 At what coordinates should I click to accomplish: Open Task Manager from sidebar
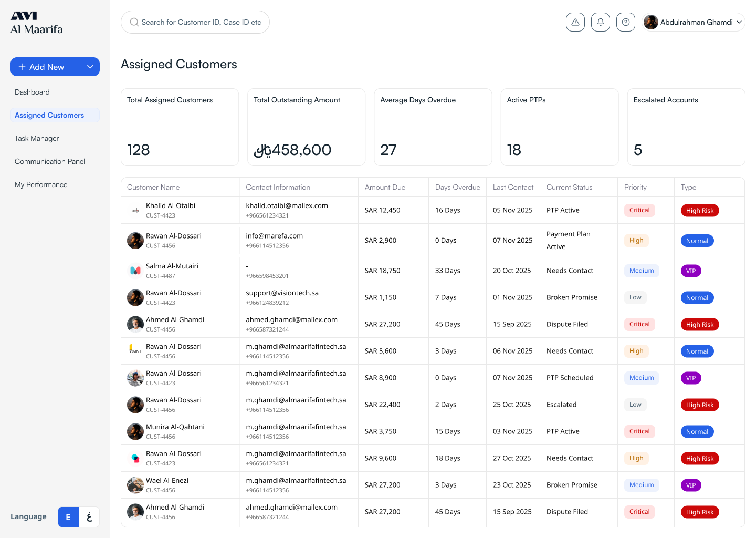point(37,138)
